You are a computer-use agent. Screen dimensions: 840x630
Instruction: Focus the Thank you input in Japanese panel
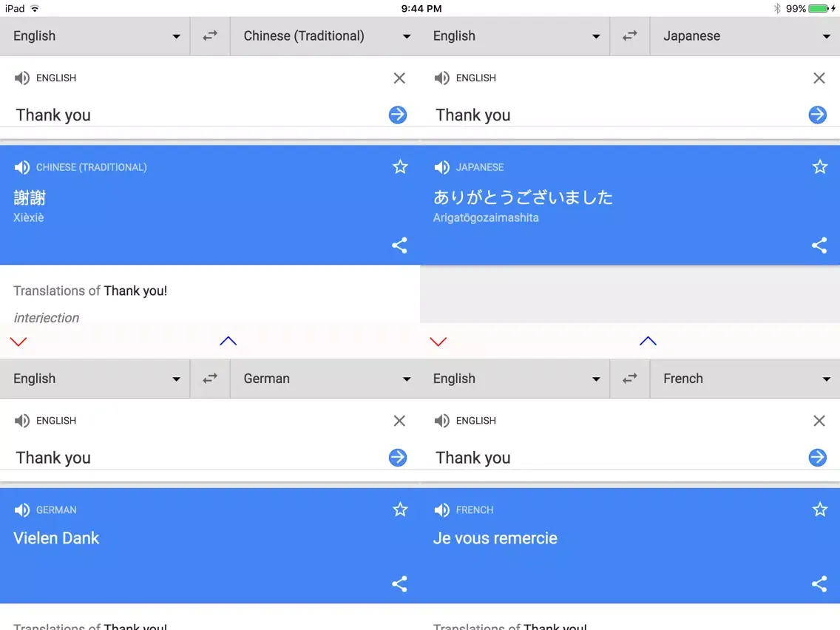click(618, 115)
